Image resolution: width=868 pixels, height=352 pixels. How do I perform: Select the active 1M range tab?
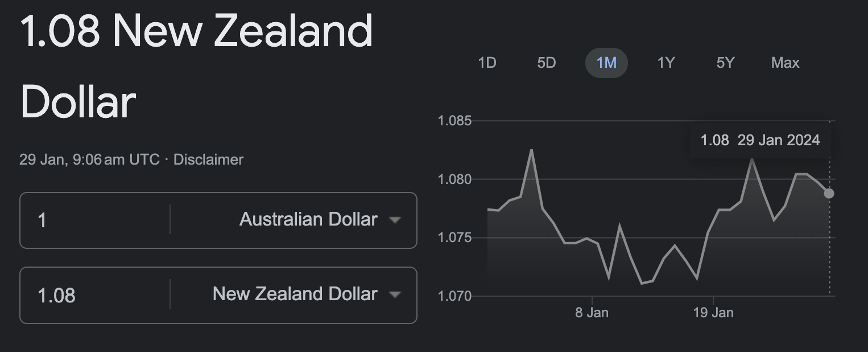coord(606,63)
